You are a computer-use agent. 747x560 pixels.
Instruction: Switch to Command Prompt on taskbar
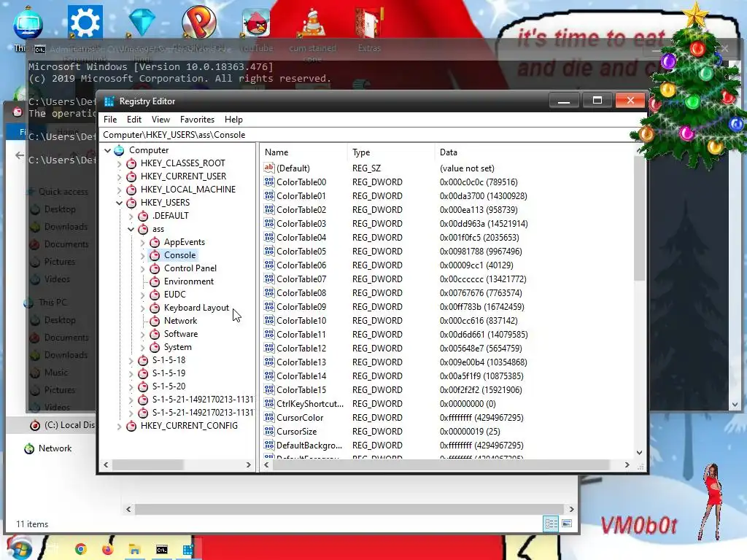[162, 550]
